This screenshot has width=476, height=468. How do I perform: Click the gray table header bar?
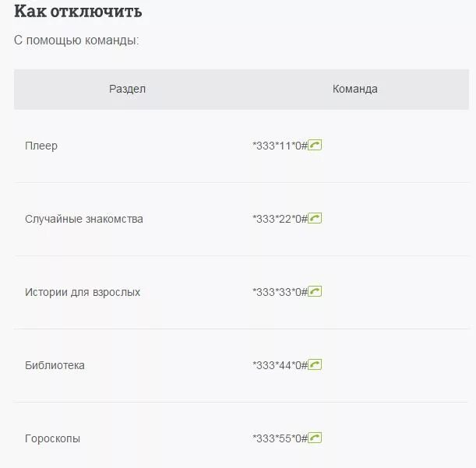tap(242, 90)
